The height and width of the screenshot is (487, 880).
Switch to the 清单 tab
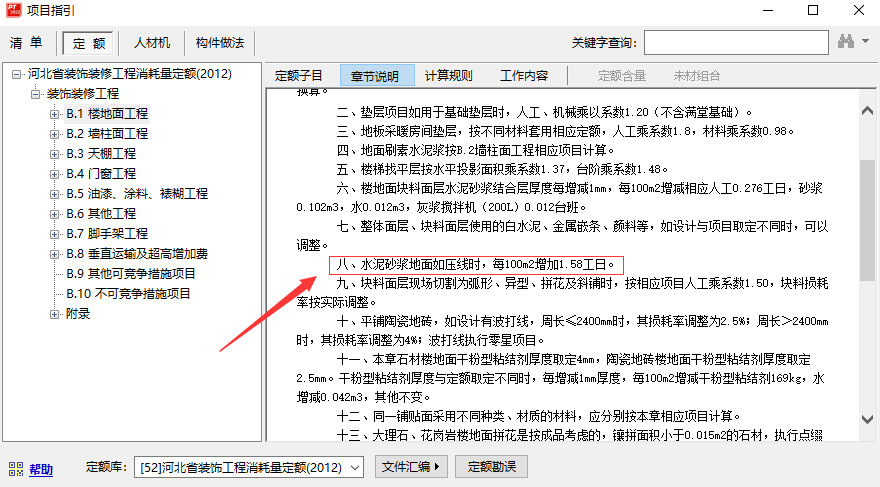pos(26,43)
